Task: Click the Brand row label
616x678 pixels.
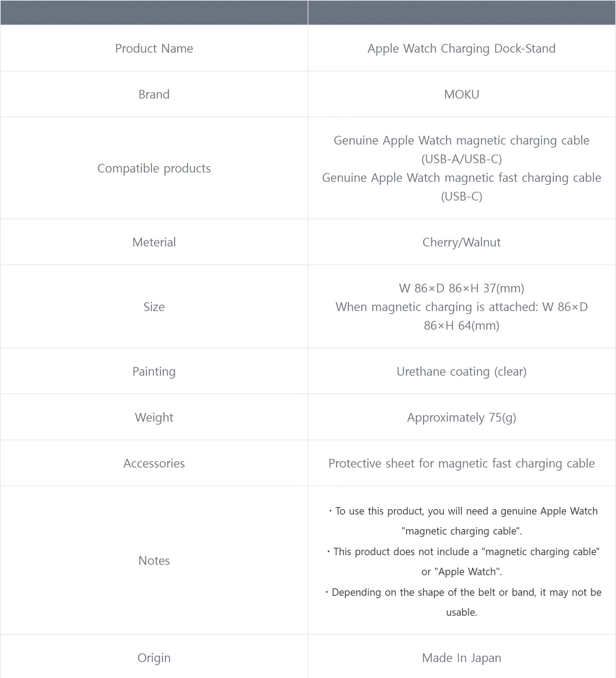Action: point(154,94)
